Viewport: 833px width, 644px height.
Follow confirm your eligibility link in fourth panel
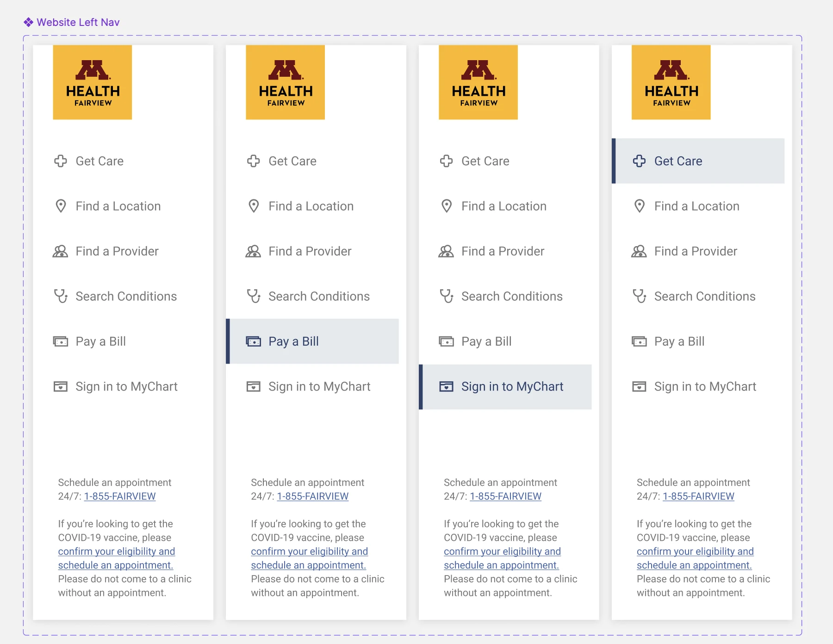[696, 558]
